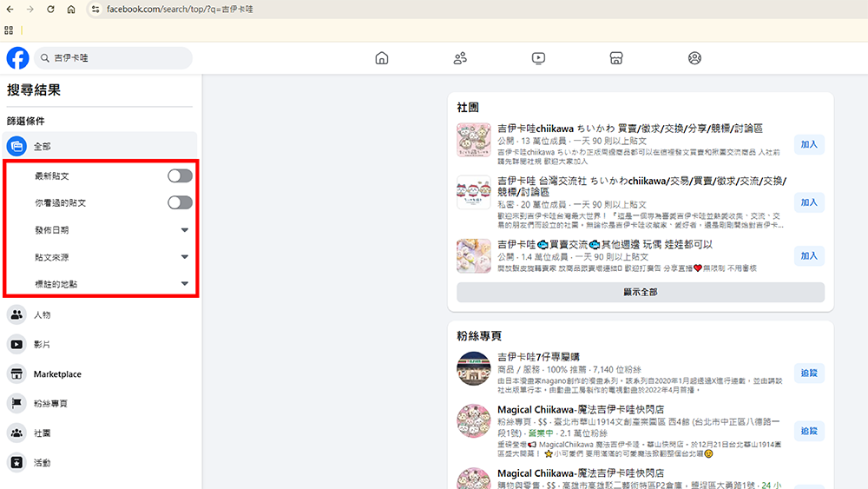Open the Home icon in top navigation
The image size is (868, 489).
point(382,58)
